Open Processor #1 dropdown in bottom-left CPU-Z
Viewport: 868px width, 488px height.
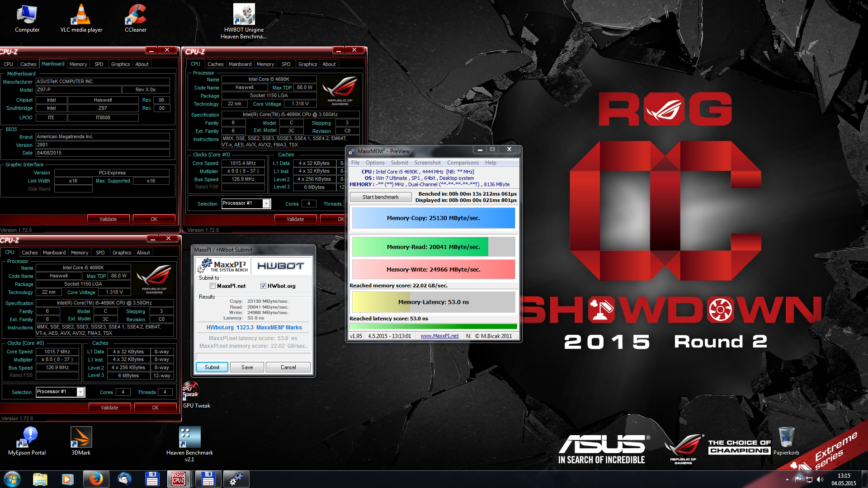click(80, 392)
